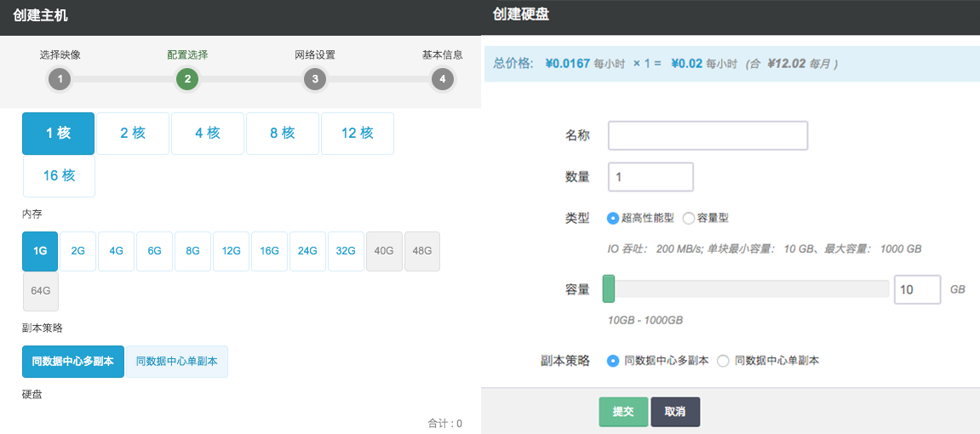Submit the disk with 提交
The image size is (980, 434).
623,412
